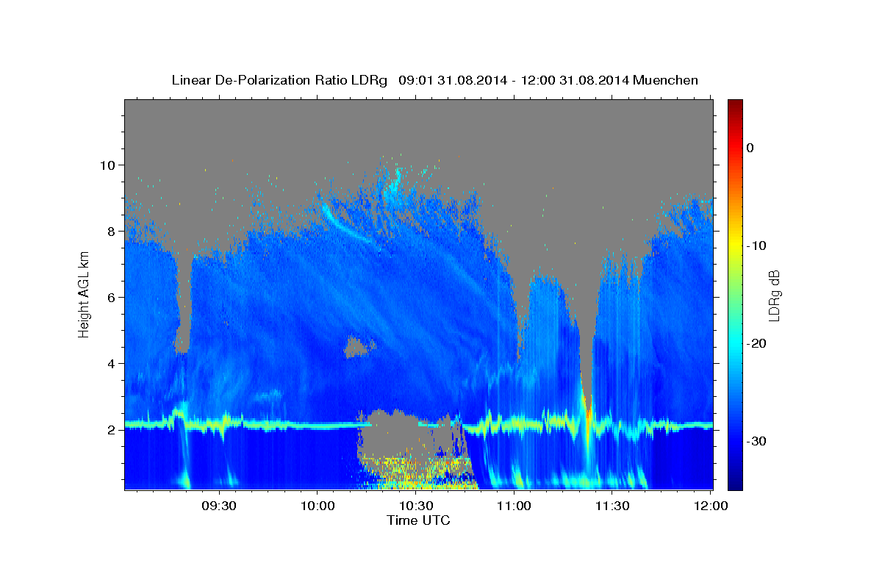The width and height of the screenshot is (882, 588).
Task: Click the dark red top of the colorbar
Action: coord(735,105)
